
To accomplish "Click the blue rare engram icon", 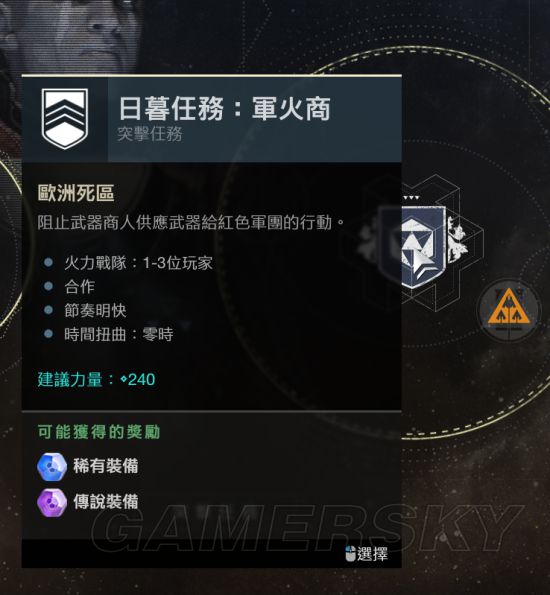I will [52, 466].
